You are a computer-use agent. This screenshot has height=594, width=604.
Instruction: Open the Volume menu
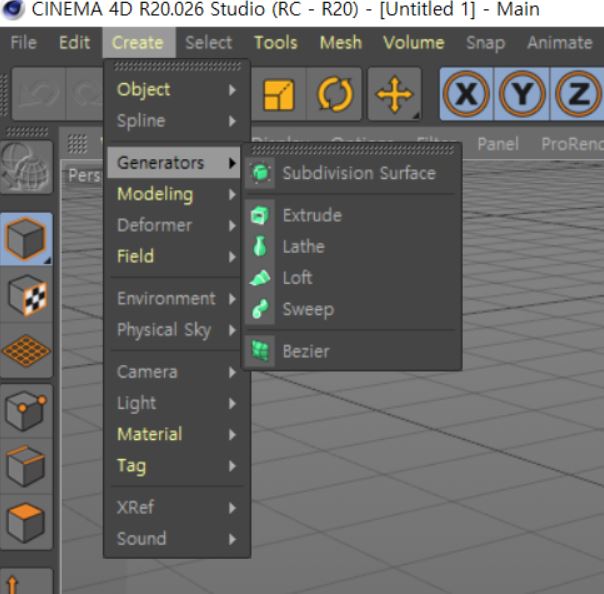414,42
